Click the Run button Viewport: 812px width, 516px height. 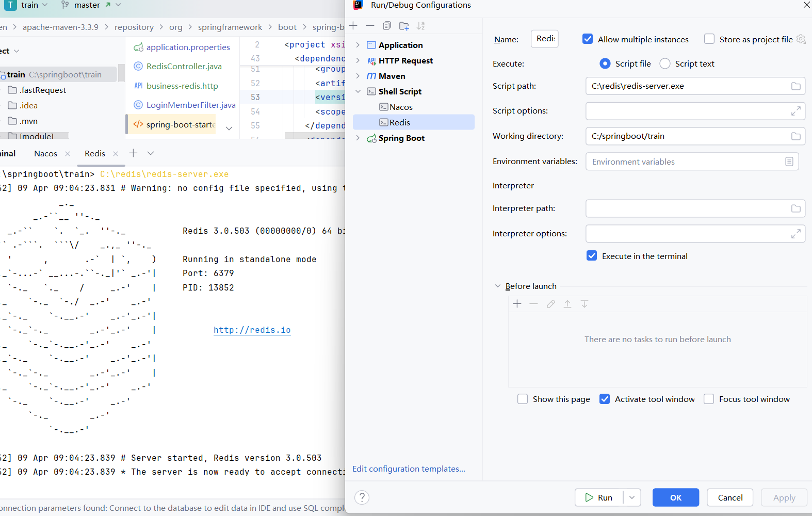click(x=599, y=497)
